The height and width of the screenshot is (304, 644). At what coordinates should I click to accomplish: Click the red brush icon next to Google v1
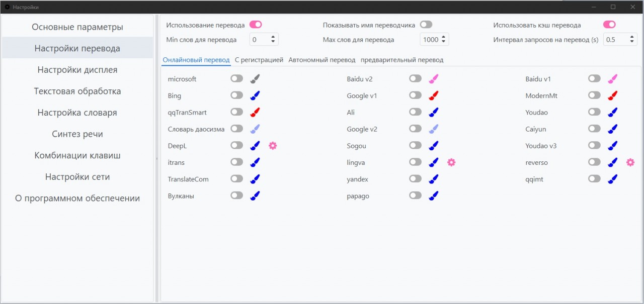(x=434, y=95)
